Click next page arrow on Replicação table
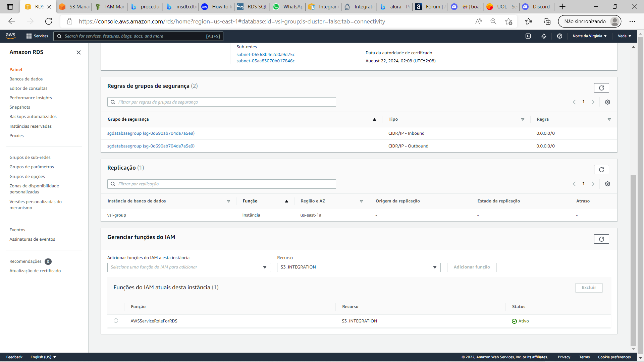Image resolution: width=644 pixels, height=362 pixels. coord(593,184)
